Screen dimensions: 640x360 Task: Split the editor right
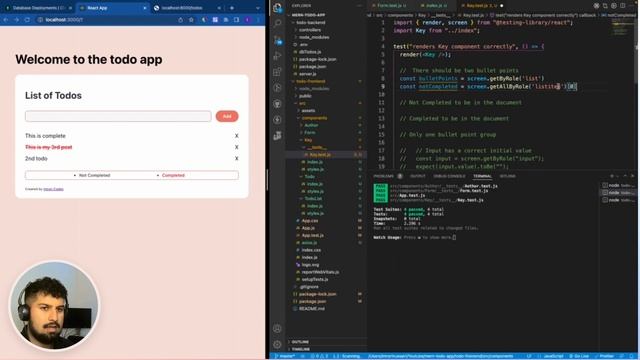(622, 6)
